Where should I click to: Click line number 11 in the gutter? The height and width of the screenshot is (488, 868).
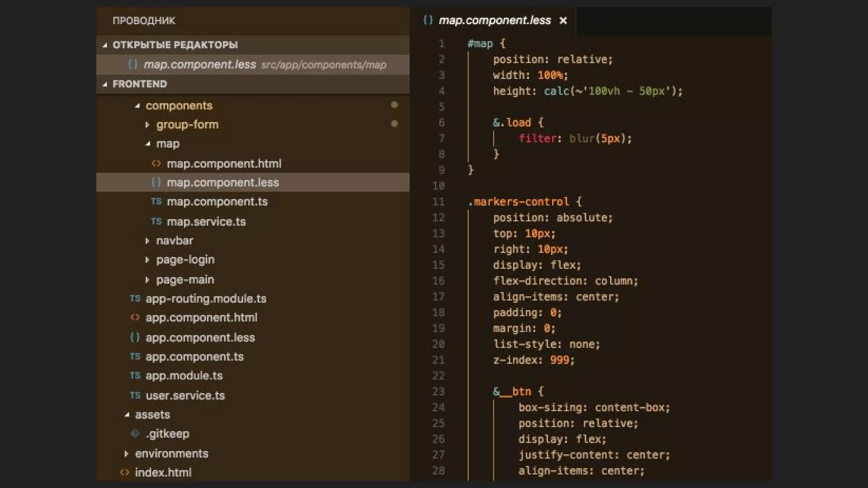pos(438,202)
